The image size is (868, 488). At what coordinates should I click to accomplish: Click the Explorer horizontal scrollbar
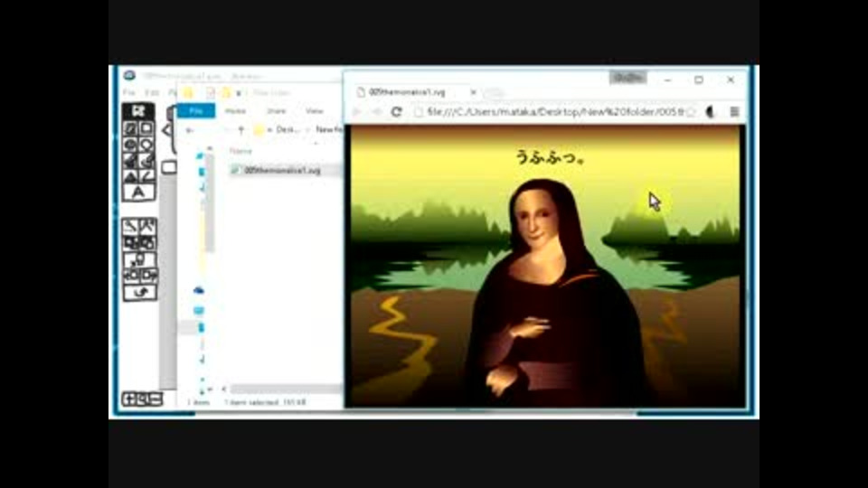(286, 389)
